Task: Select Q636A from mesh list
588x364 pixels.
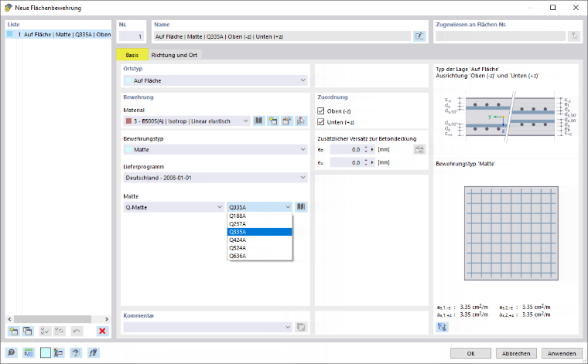Action: point(259,256)
